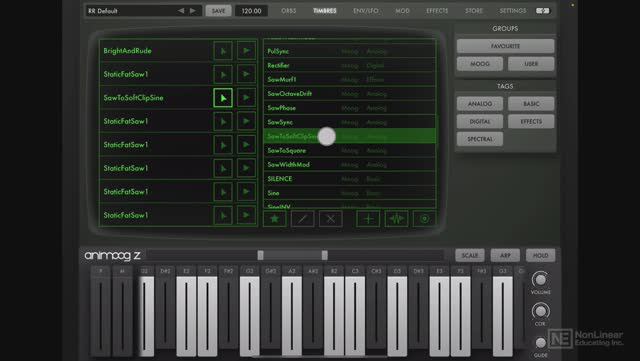
Task: Click the COR knob
Action: [x=540, y=311]
